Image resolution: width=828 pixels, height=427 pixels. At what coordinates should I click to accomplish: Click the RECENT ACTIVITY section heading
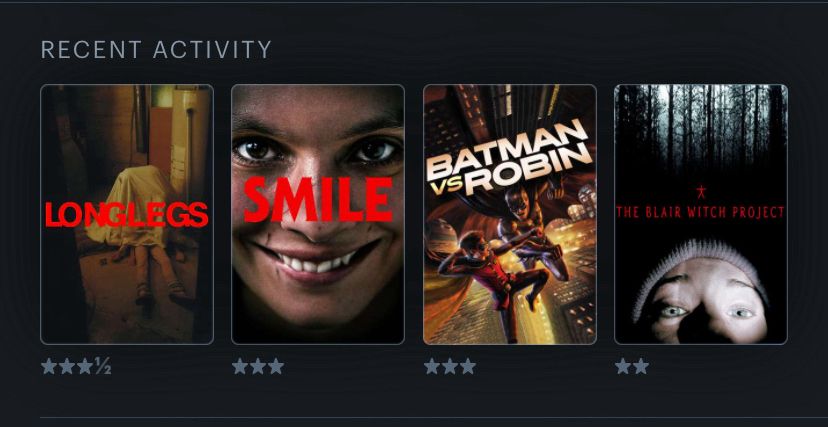[156, 50]
